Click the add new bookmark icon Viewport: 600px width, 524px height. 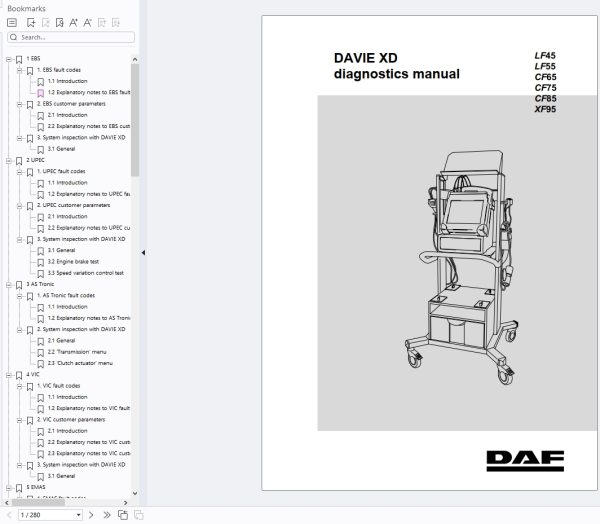pos(31,23)
